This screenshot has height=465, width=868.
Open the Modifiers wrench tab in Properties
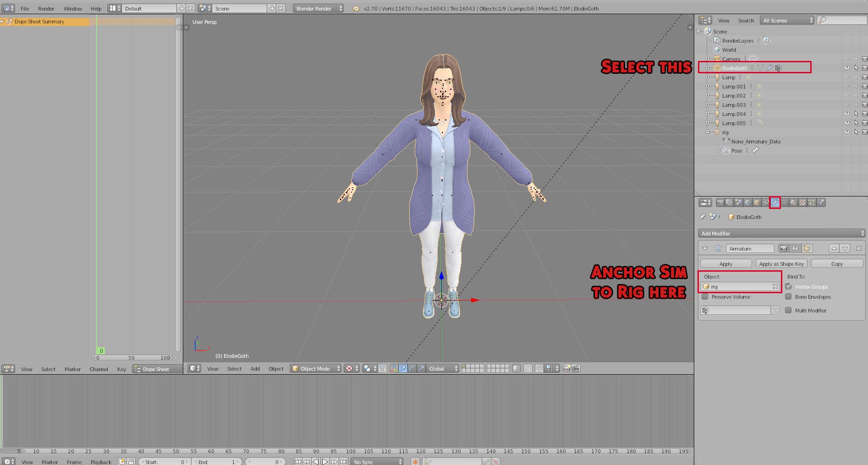click(x=775, y=202)
